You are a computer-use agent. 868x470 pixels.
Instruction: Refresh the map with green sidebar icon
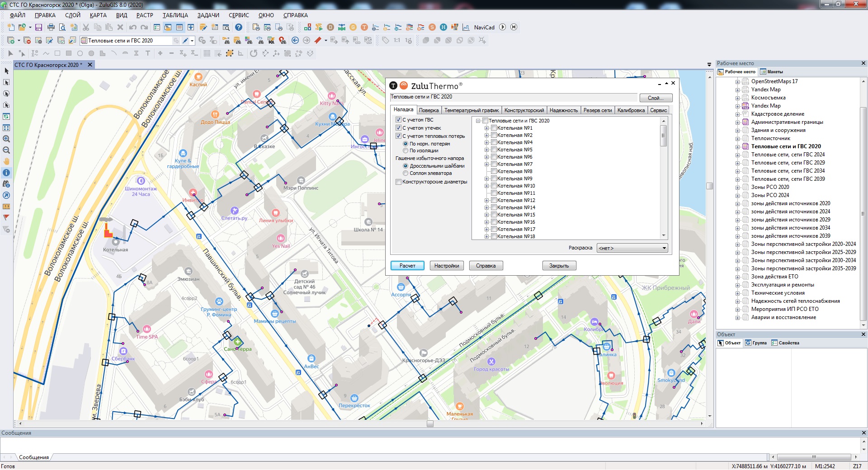(6, 116)
